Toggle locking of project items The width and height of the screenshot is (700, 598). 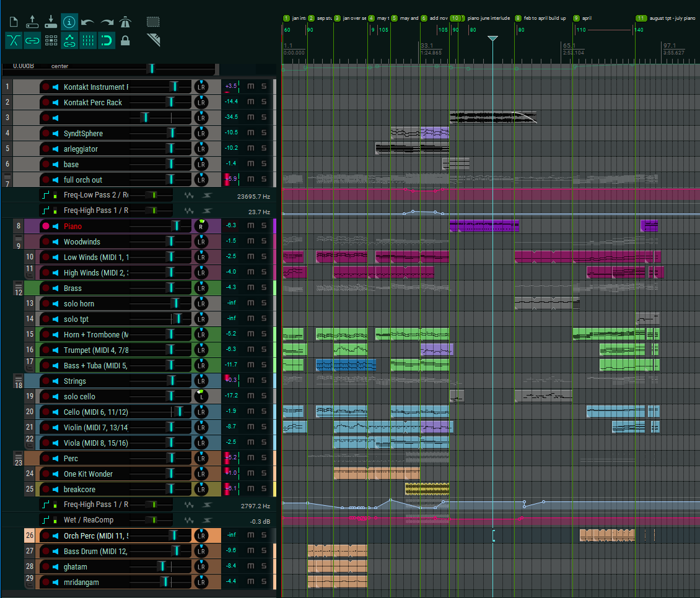pyautogui.click(x=125, y=41)
